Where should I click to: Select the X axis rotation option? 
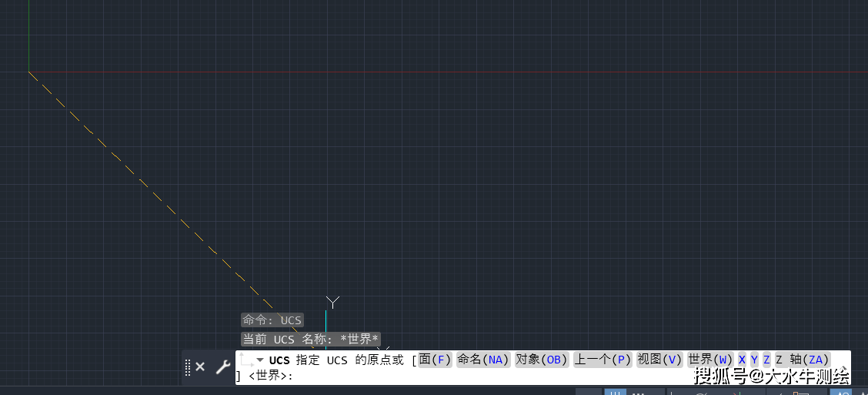(x=742, y=360)
